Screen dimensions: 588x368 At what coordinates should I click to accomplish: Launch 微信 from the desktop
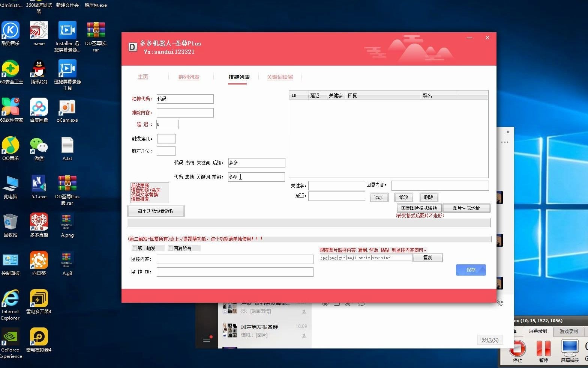[x=39, y=148]
